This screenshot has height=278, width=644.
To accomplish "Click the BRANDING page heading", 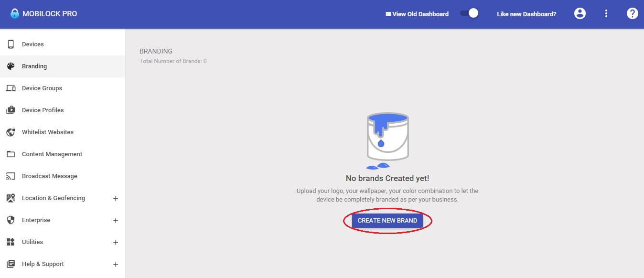I will click(156, 51).
